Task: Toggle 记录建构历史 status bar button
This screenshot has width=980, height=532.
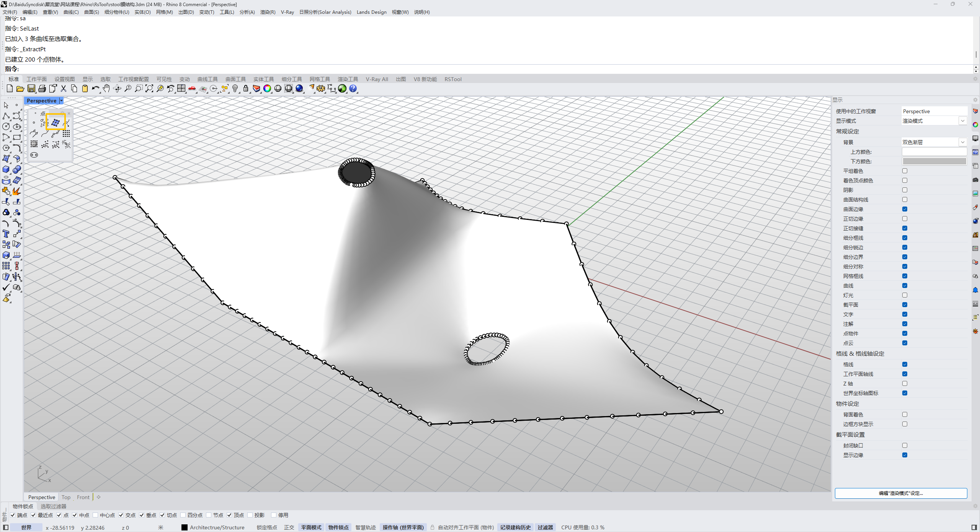Action: tap(515, 527)
